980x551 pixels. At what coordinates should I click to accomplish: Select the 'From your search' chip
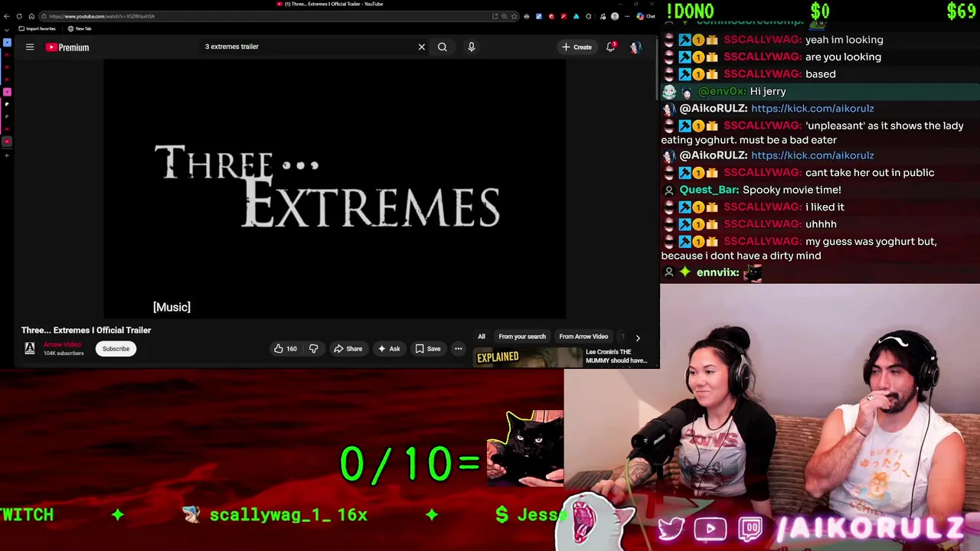[522, 337]
